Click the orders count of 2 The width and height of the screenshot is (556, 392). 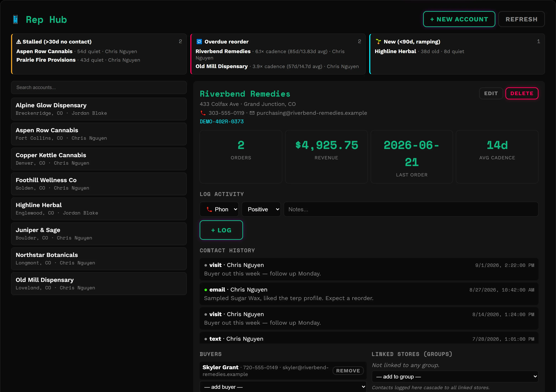tap(241, 145)
